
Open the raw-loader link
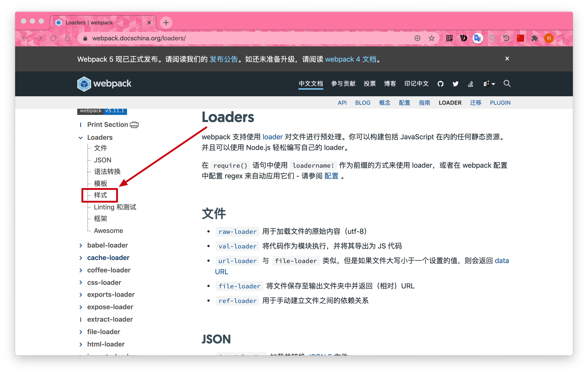237,232
